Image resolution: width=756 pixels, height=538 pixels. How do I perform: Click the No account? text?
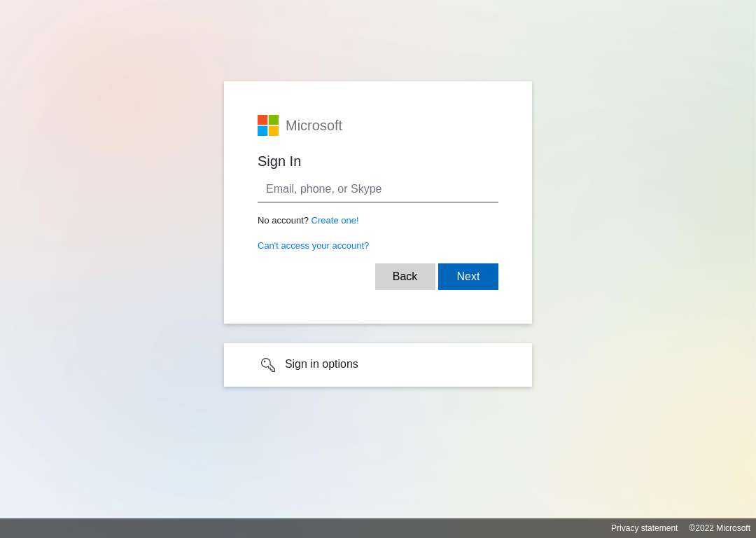coord(283,221)
